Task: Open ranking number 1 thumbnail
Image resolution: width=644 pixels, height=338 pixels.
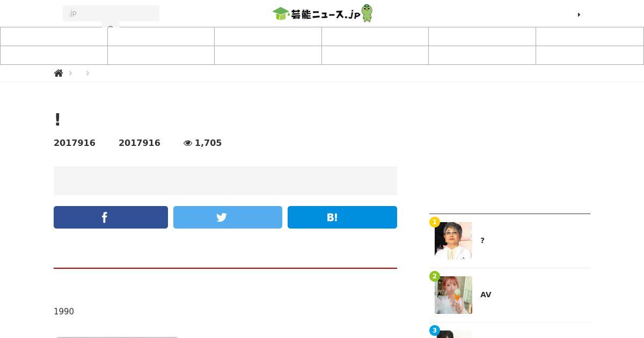Action: click(x=453, y=241)
